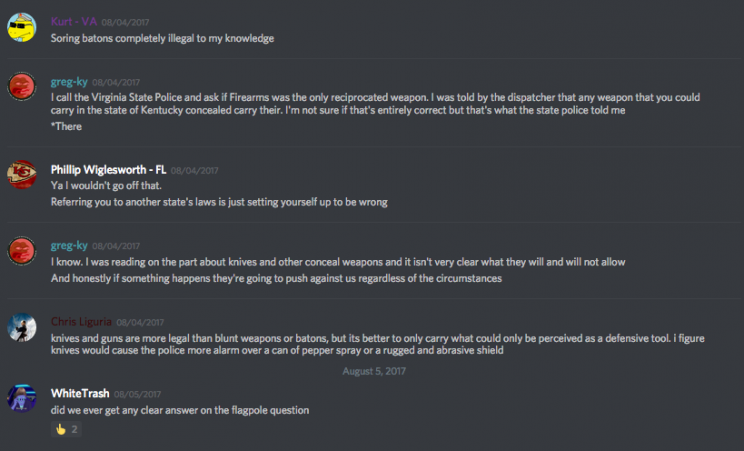Open greg-ky's avatar beside the "I know" message
This screenshot has height=451, width=744.
(22, 250)
